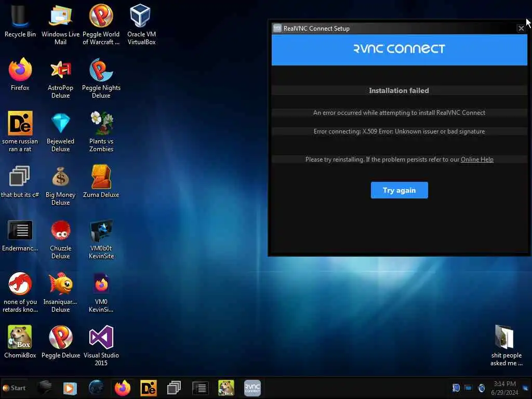Select VM0 KevinSi... Firefox file icon
This screenshot has width=532, height=399.
101,292
